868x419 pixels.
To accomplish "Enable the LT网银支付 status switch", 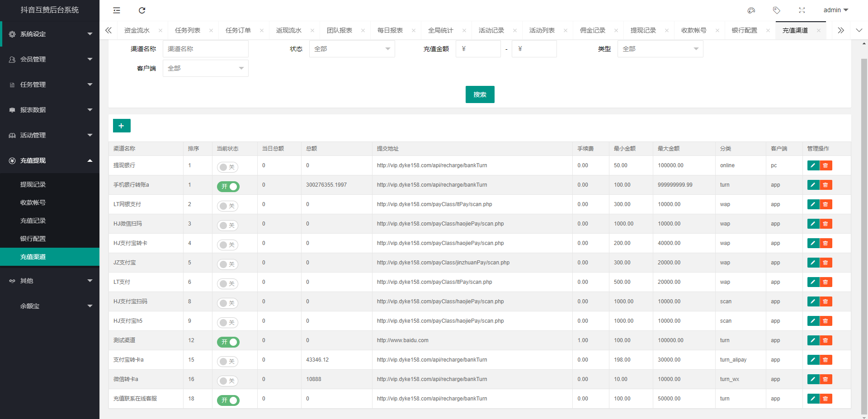I will [x=227, y=206].
